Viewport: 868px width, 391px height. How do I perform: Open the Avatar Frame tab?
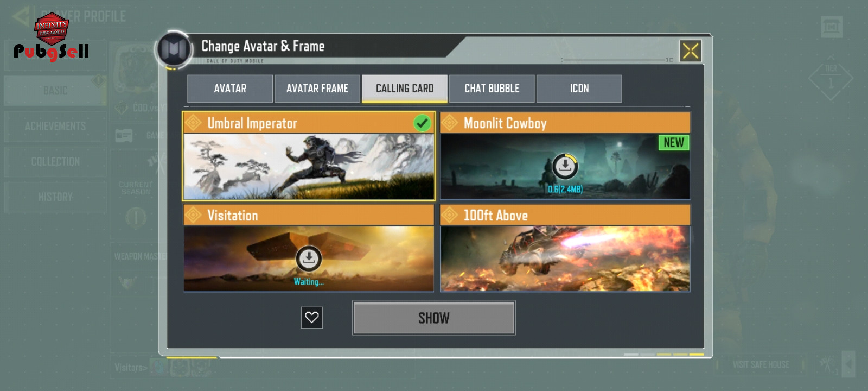point(317,89)
